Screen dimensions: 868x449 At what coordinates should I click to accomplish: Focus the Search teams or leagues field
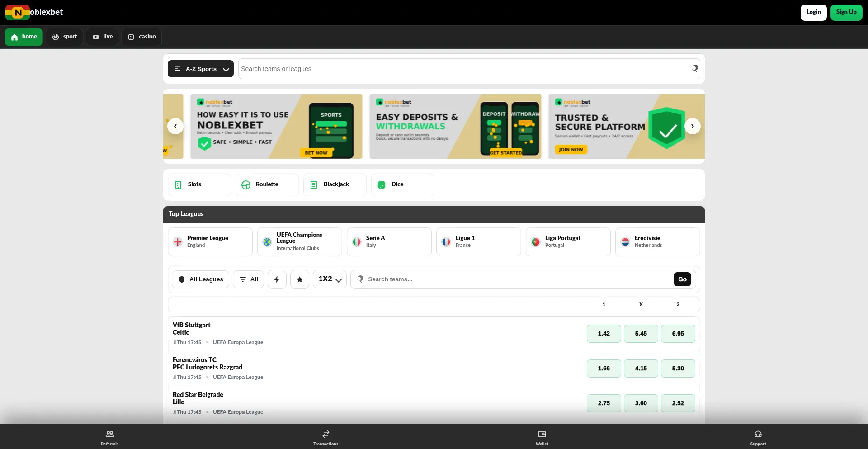click(x=469, y=69)
